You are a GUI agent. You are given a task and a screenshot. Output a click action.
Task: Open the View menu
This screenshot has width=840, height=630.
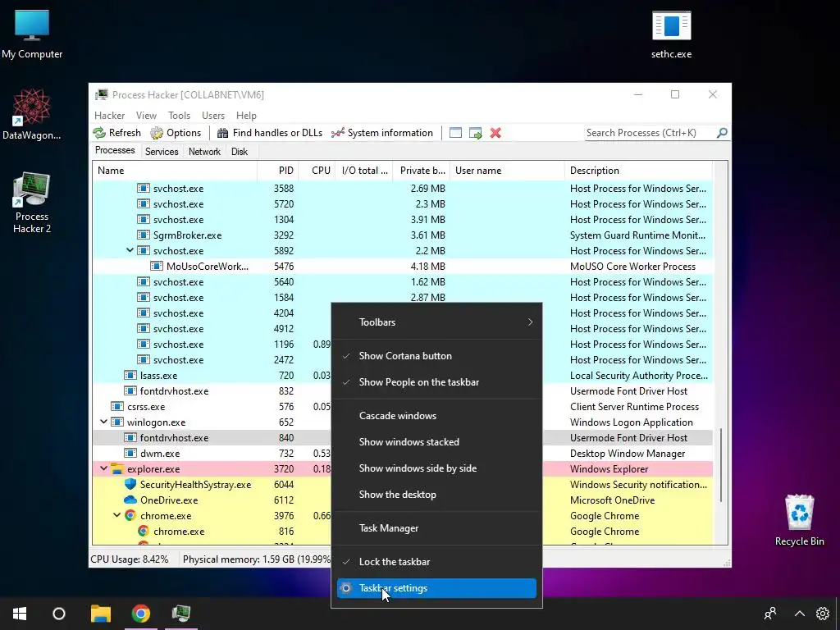pyautogui.click(x=146, y=116)
